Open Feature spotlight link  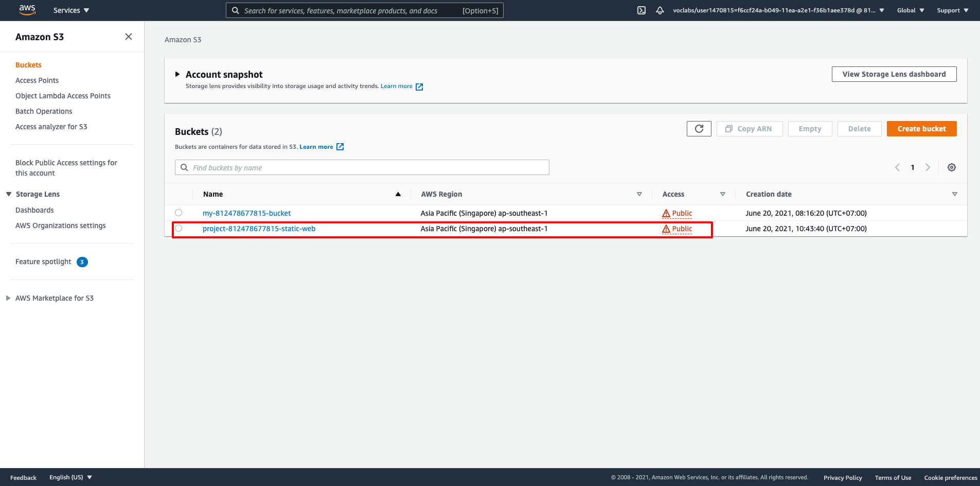[x=43, y=262]
